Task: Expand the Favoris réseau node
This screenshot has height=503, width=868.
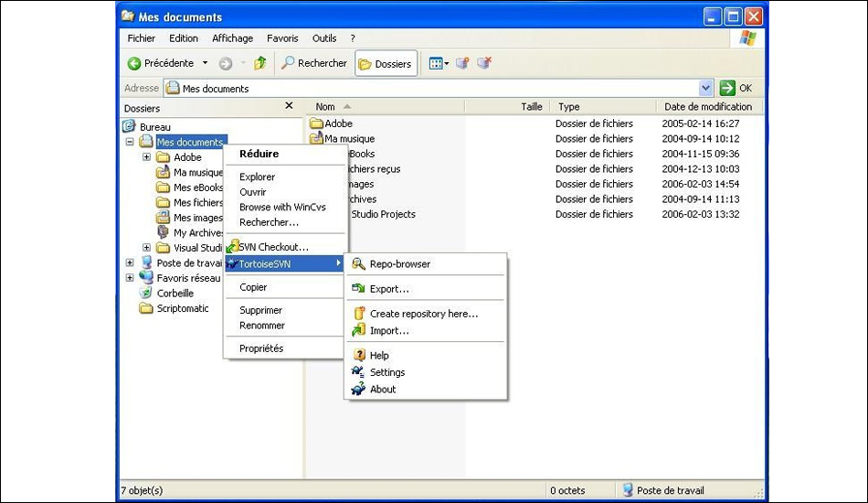Action: point(130,277)
